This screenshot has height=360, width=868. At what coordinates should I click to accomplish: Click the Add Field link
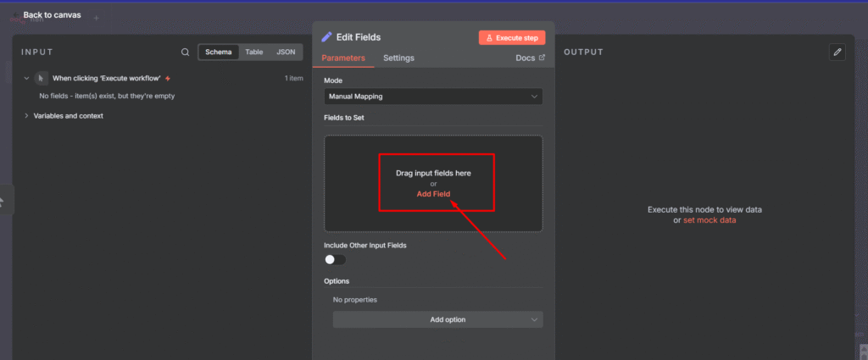(x=433, y=194)
